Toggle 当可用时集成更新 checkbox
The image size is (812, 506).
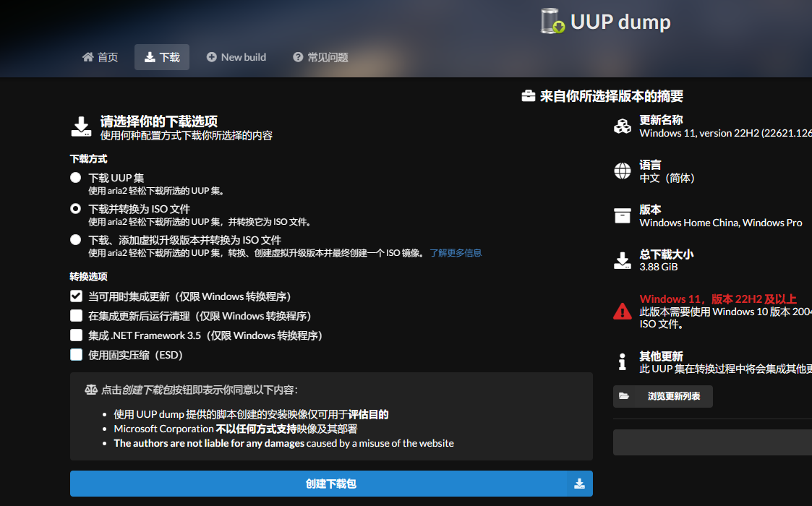(x=76, y=296)
